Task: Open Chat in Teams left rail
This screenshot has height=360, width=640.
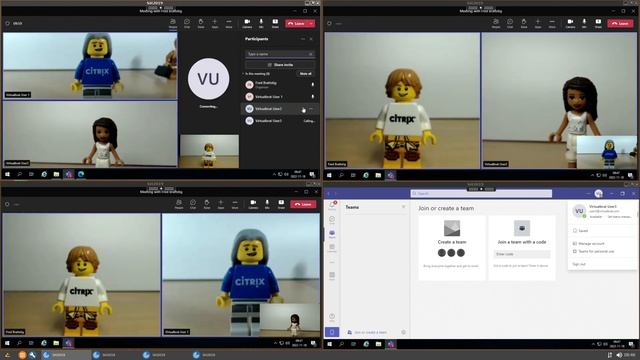Action: coord(332,220)
